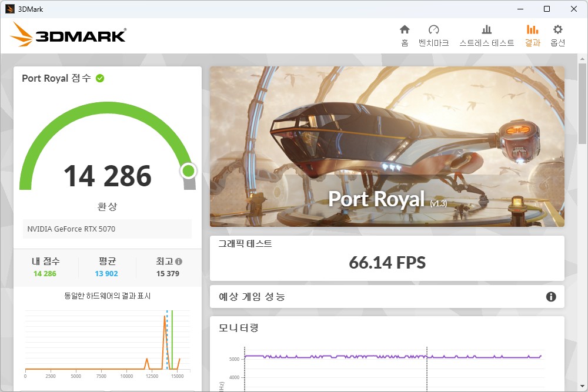Select the 결과 results tab
Screen dimensions: 588x392
533,36
